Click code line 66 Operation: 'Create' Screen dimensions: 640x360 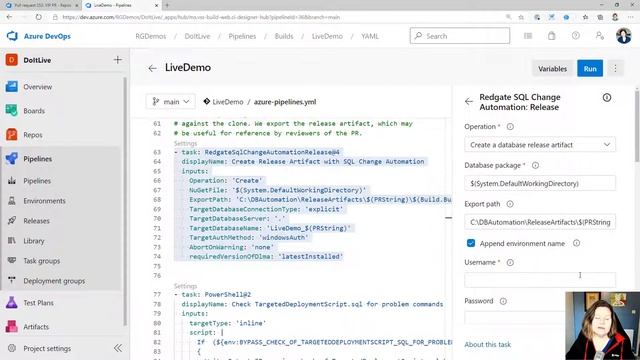(226, 180)
